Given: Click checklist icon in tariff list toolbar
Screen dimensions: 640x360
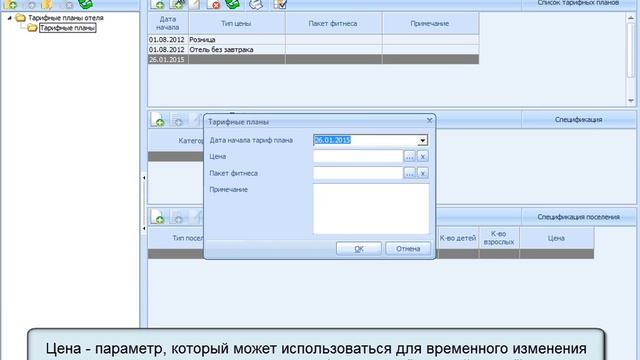Looking at the screenshot, I should point(280,4).
